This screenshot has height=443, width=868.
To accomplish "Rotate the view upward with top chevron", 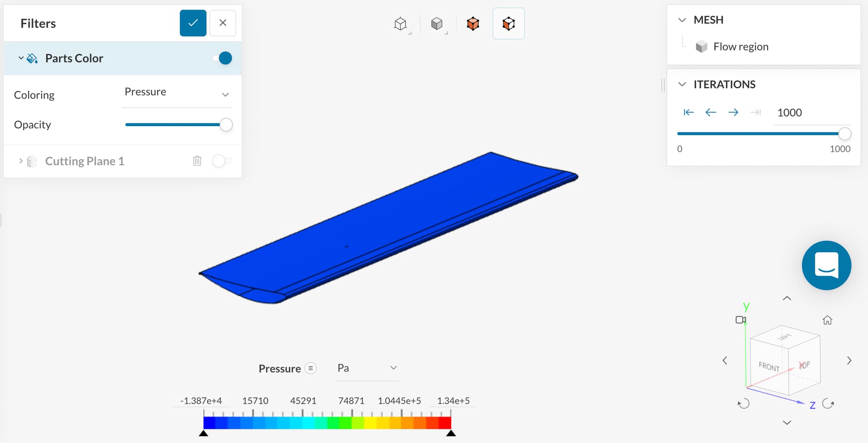I will pos(787,298).
